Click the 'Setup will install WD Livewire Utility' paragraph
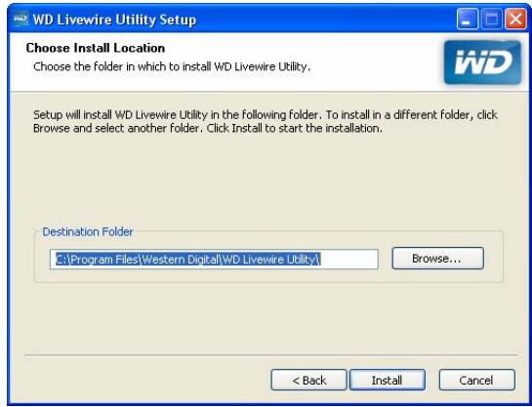This screenshot has height=407, width=532. point(266,121)
